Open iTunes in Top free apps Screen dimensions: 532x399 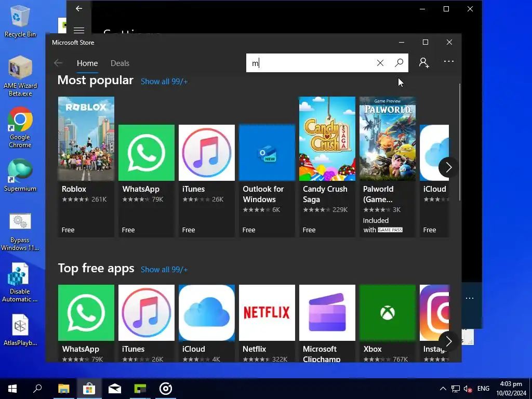(x=146, y=323)
